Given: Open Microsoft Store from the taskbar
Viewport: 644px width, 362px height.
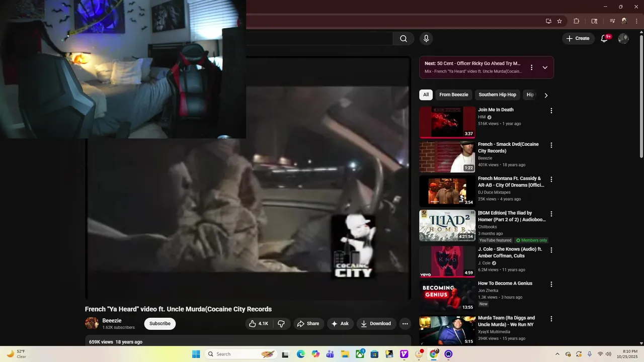Looking at the screenshot, I should tap(374, 354).
